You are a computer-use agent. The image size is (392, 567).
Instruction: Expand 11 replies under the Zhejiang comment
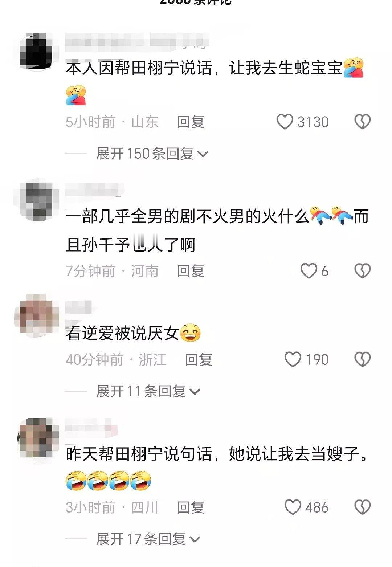point(148,391)
